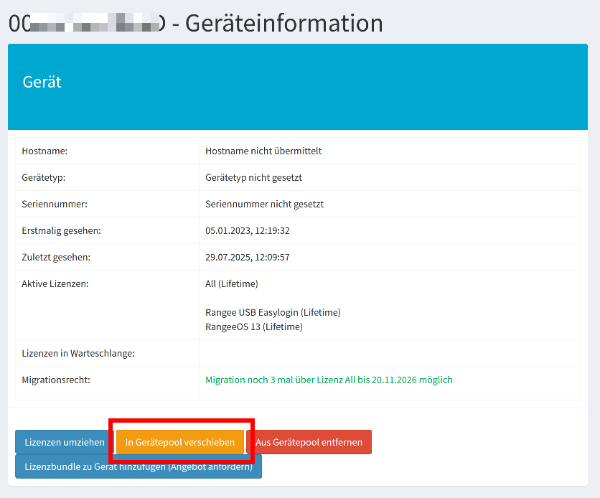The width and height of the screenshot is (600, 498).
Task: Click the 'Hostname:' row label
Action: click(x=44, y=151)
